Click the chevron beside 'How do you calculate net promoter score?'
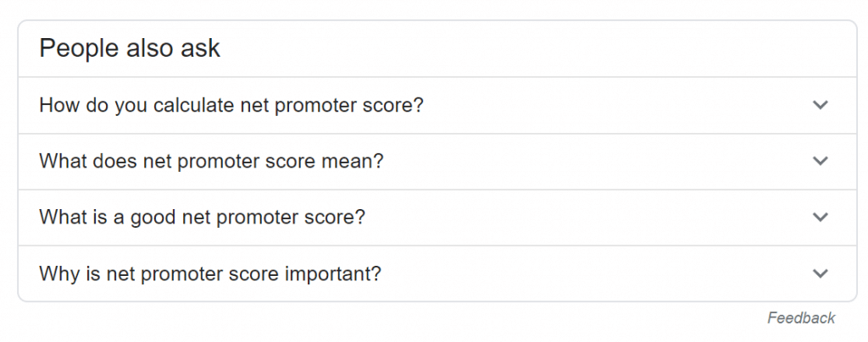 (820, 105)
